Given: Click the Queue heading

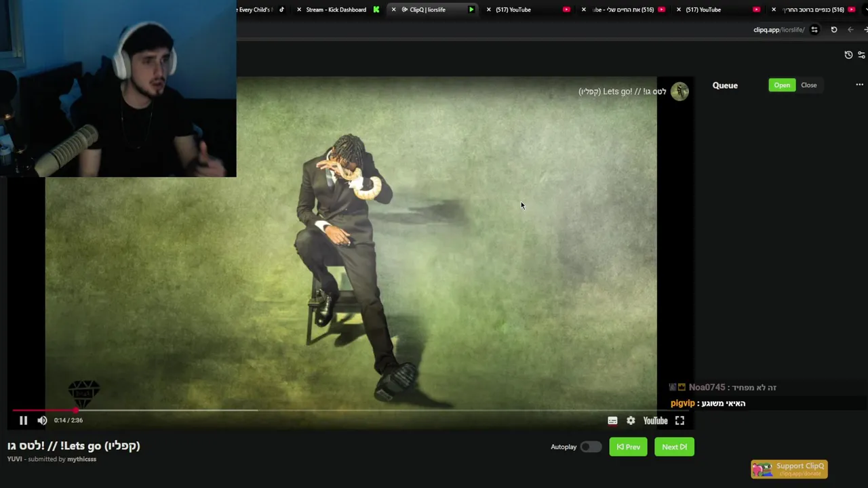Looking at the screenshot, I should coord(725,85).
